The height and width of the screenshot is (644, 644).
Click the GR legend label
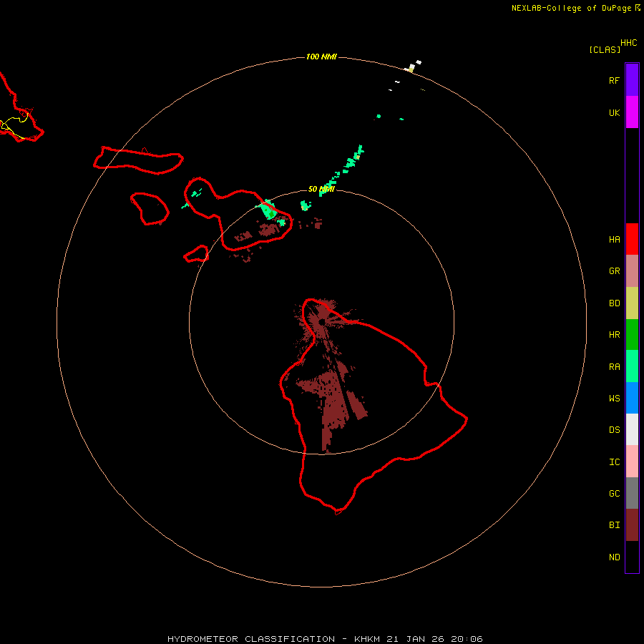click(x=614, y=271)
